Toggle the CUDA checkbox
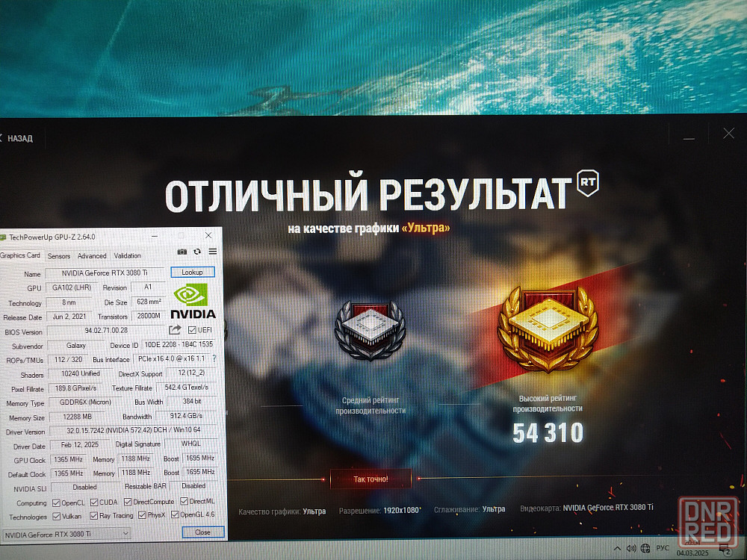The height and width of the screenshot is (560, 747). point(94,503)
